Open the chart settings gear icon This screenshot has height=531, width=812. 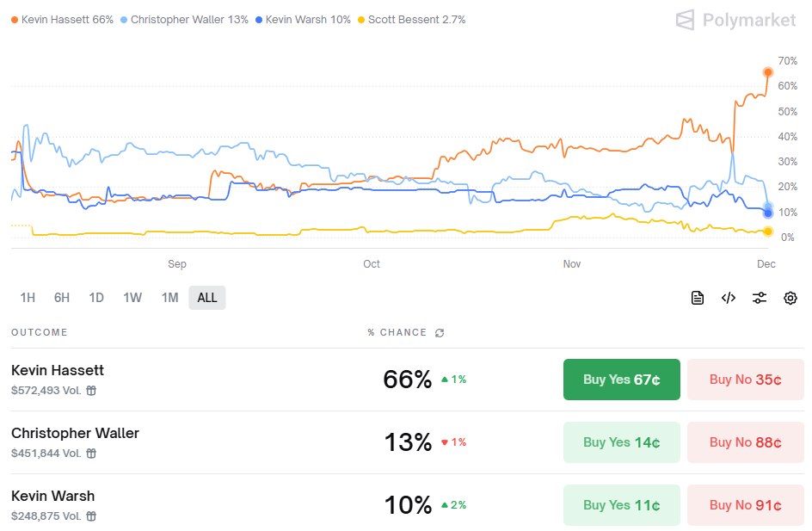point(790,298)
